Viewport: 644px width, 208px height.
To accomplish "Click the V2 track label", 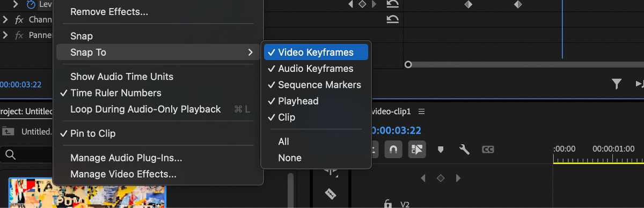I will [405, 204].
